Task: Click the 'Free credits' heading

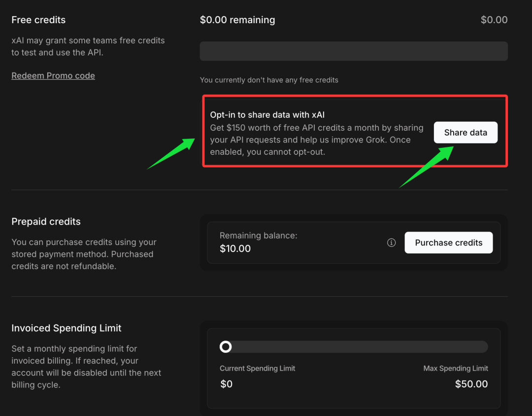Action: pos(38,20)
